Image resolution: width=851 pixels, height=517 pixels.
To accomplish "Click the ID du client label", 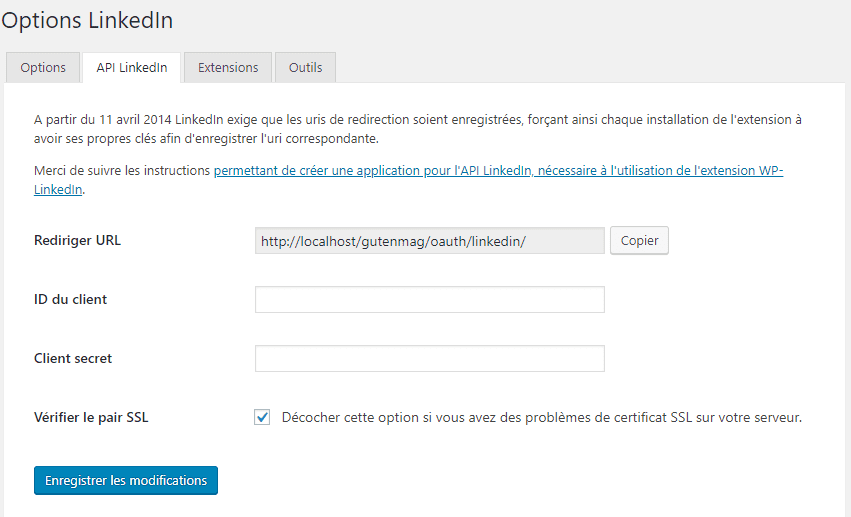I will pos(71,299).
